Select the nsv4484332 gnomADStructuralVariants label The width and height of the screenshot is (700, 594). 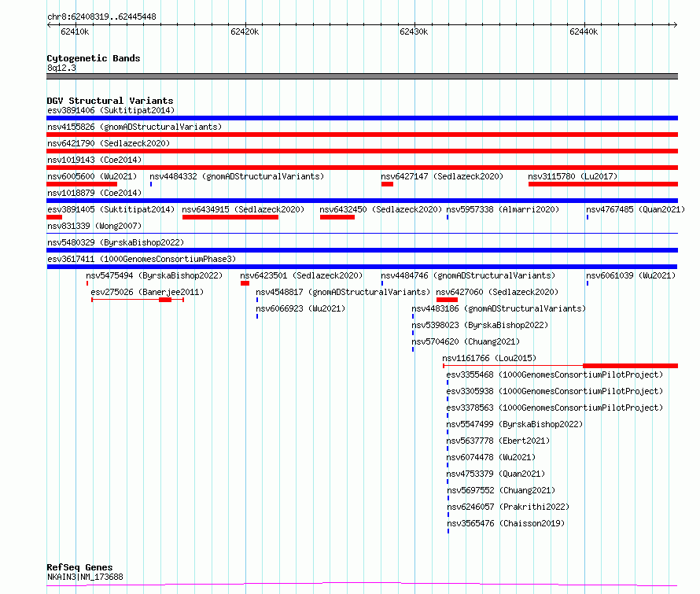click(x=237, y=176)
